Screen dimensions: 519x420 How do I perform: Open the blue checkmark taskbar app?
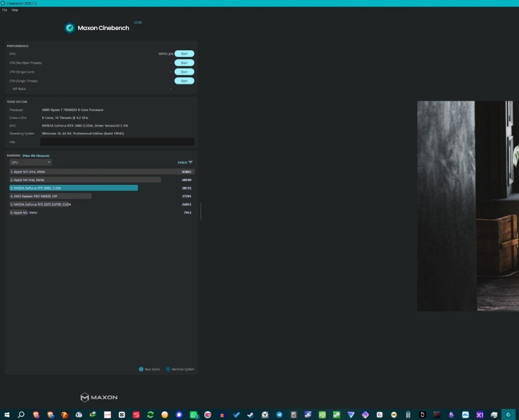click(x=236, y=415)
